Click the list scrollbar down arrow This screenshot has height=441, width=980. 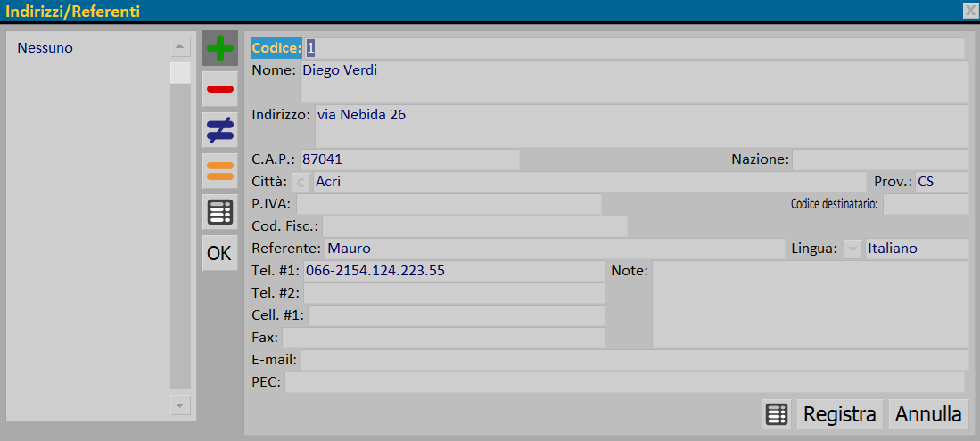point(180,405)
